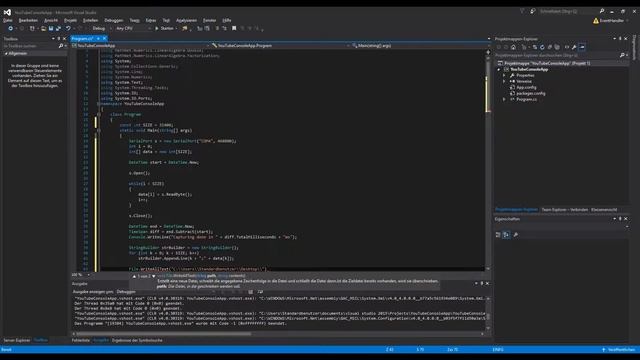This screenshot has width=640, height=360.
Task: Open the Debug configuration dropdown
Action: tap(101, 28)
